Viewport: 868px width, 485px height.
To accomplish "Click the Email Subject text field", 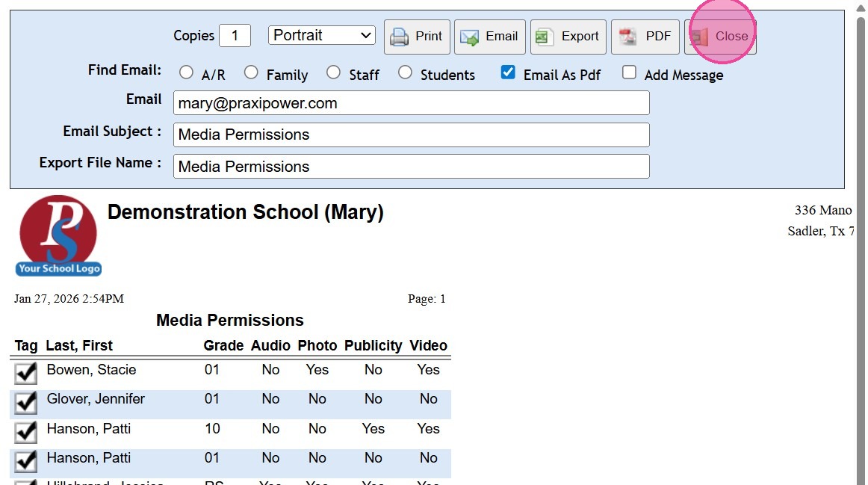I will [x=411, y=135].
